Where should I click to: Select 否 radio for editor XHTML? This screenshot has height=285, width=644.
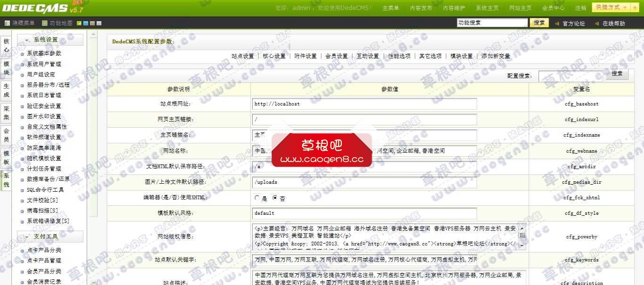coord(275,198)
